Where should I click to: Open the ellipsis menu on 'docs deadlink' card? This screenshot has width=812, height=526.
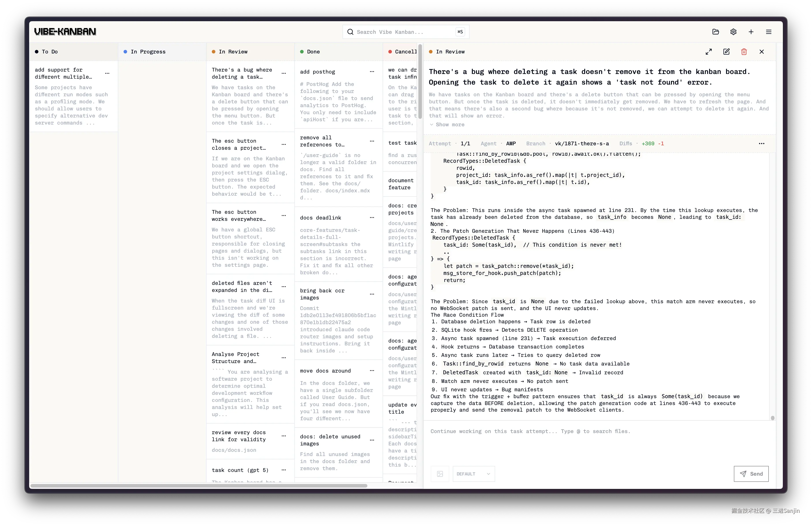pos(372,218)
